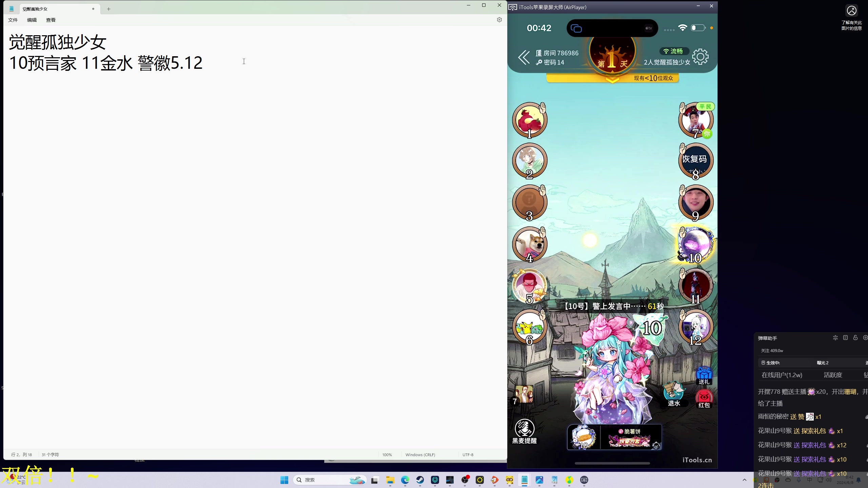868x488 pixels.
Task: Select player 4 dog avatar
Action: pyautogui.click(x=530, y=244)
